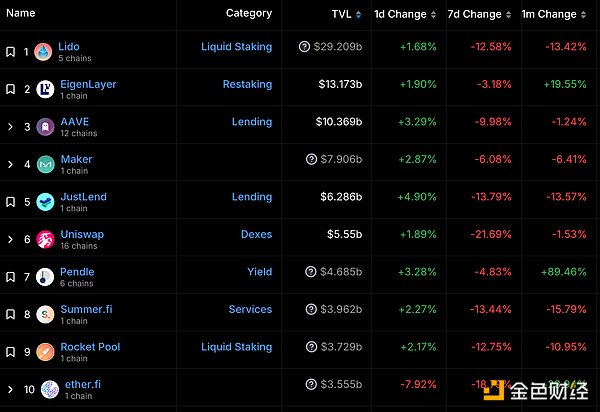Viewport: 600px width, 412px height.
Task: Click the Maker protocol logo
Action: pos(45,164)
